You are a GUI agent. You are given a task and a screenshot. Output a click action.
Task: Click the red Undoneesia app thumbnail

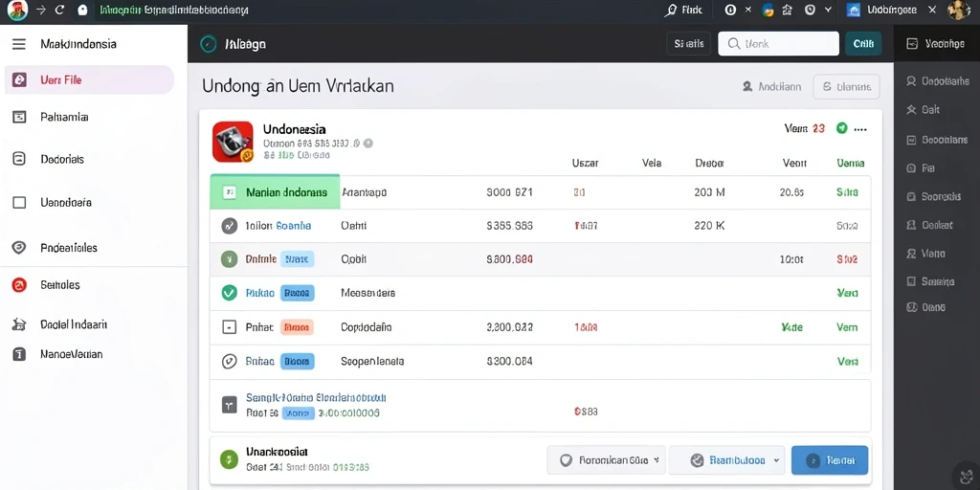pyautogui.click(x=233, y=142)
